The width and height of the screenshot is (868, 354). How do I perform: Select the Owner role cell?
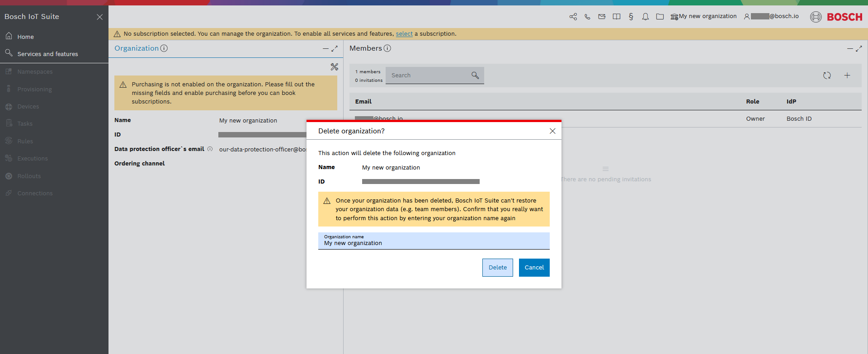(x=755, y=119)
